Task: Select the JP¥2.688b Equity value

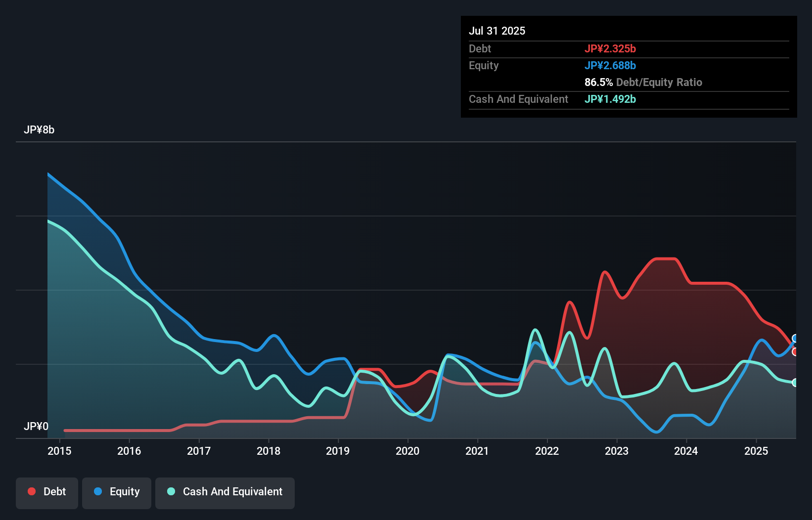Action: [x=611, y=65]
